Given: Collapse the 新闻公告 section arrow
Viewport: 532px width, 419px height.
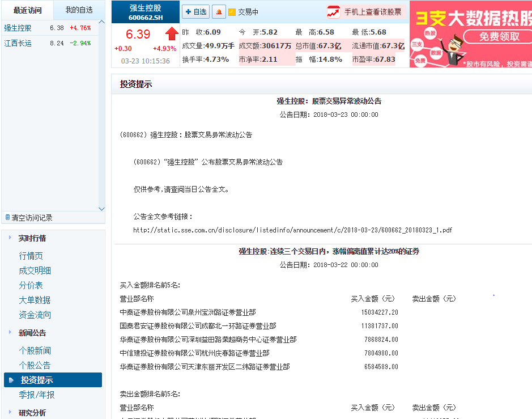Looking at the screenshot, I should coord(10,332).
